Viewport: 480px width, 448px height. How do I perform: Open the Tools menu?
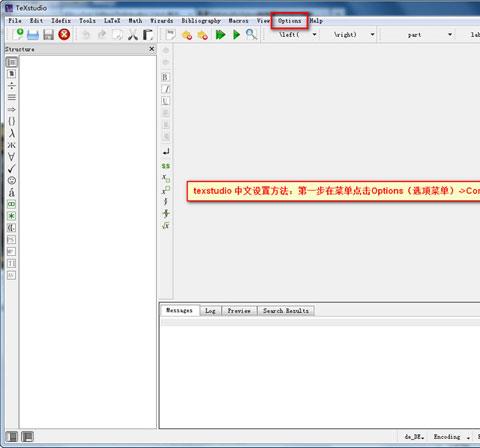click(87, 21)
